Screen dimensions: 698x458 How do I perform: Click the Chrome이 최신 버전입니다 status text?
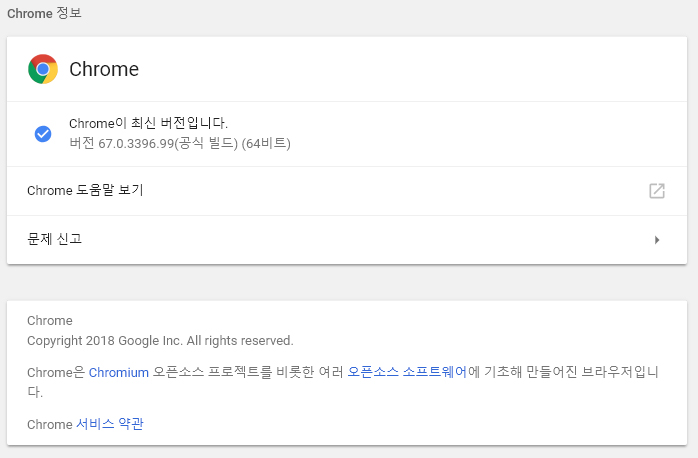[149, 123]
